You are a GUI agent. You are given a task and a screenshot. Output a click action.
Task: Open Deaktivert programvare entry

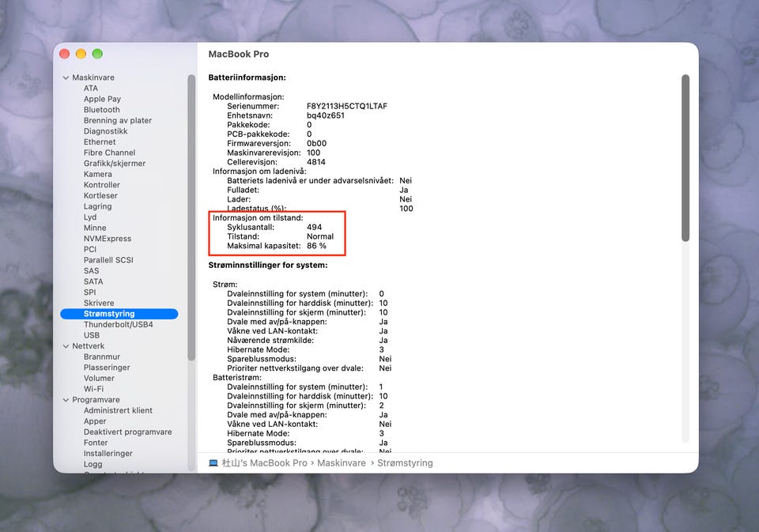click(128, 432)
